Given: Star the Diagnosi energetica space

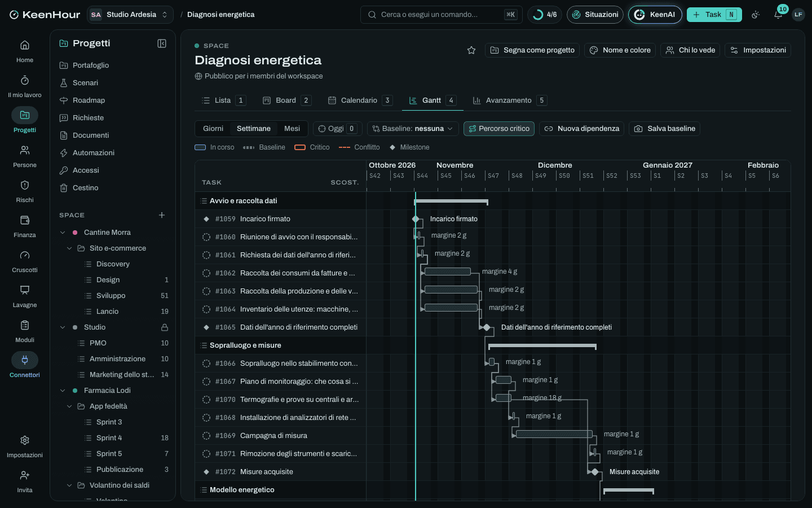Looking at the screenshot, I should click(x=471, y=50).
